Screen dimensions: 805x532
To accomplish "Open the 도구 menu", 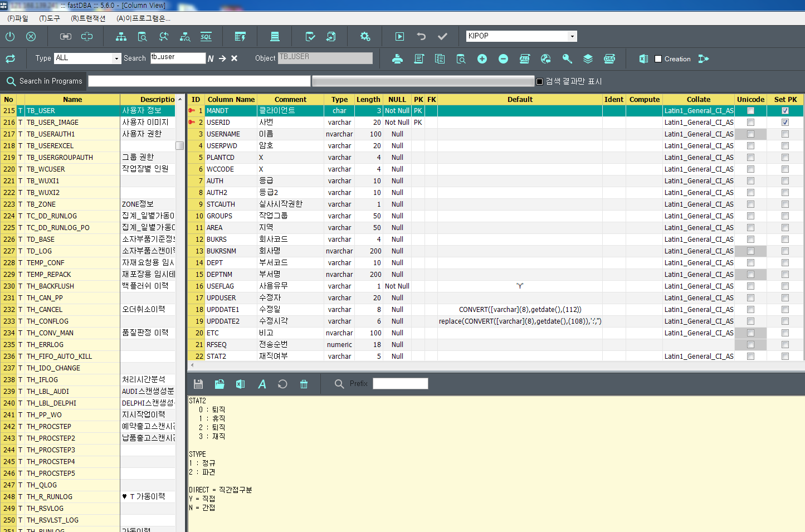I will [50, 18].
